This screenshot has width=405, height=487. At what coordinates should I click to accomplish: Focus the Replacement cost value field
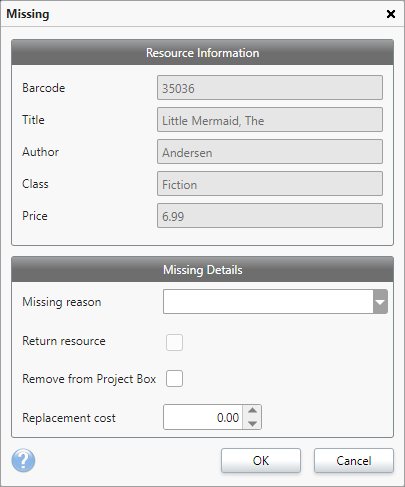coord(203,417)
